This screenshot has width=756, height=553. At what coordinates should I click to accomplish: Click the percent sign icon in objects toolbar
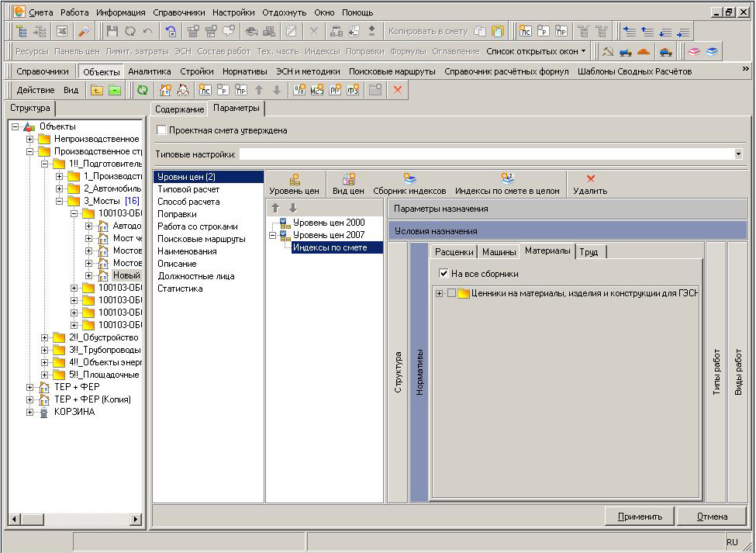[299, 90]
